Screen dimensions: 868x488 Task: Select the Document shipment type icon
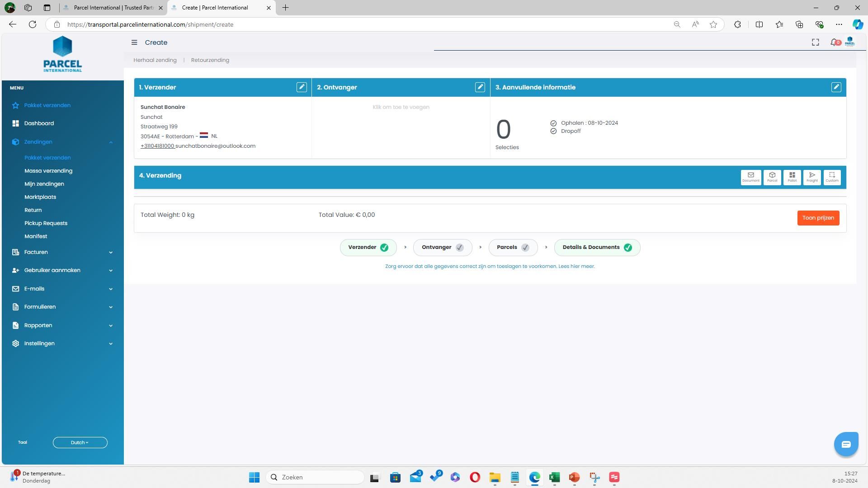point(750,177)
